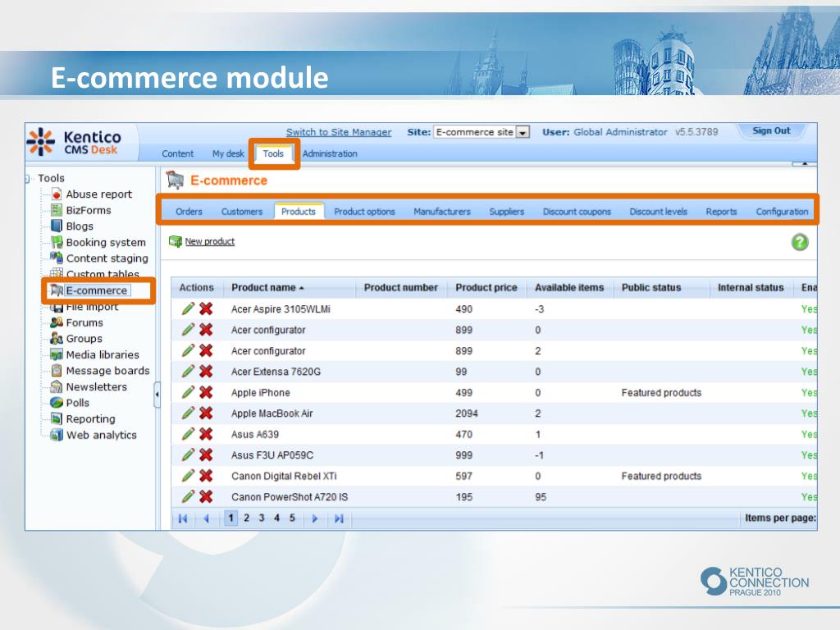Open Web analytics in the Tools tree
The height and width of the screenshot is (630, 840).
click(101, 435)
